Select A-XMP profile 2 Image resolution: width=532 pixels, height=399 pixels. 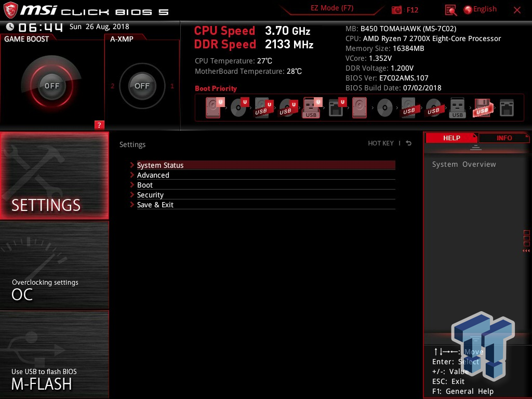[x=112, y=86]
